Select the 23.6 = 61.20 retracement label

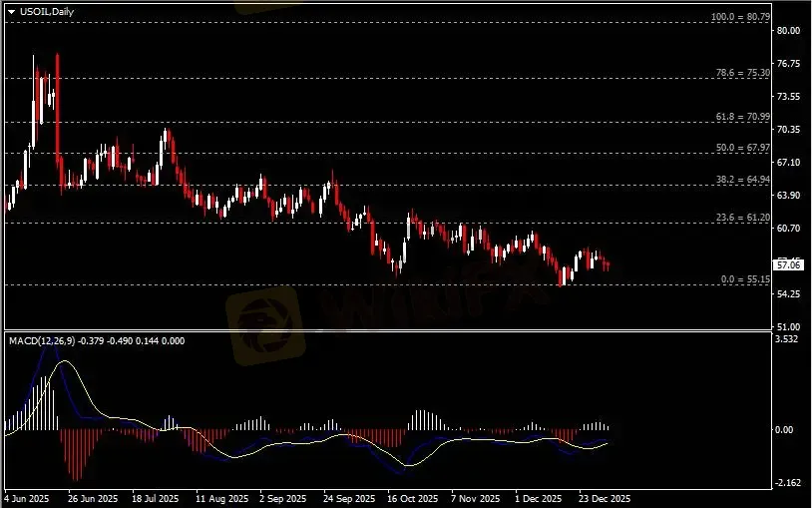(x=742, y=218)
